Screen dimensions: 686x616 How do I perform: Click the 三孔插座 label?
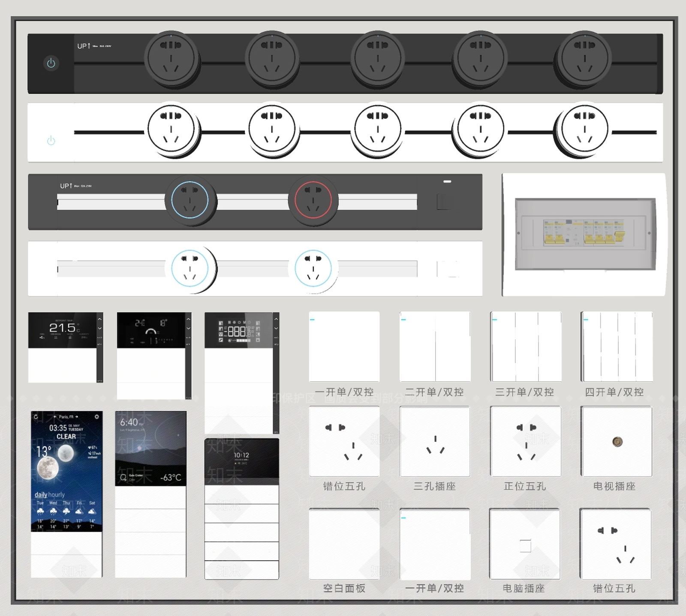(435, 486)
